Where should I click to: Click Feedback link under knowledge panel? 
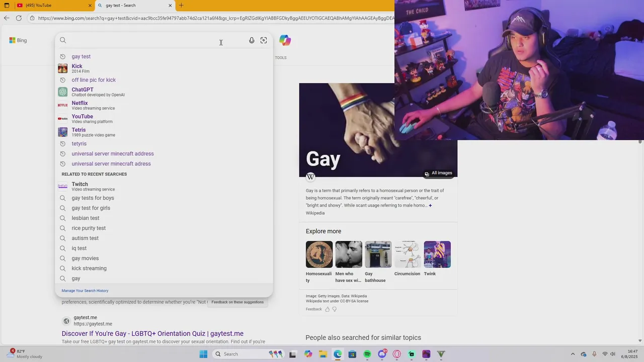pyautogui.click(x=313, y=309)
